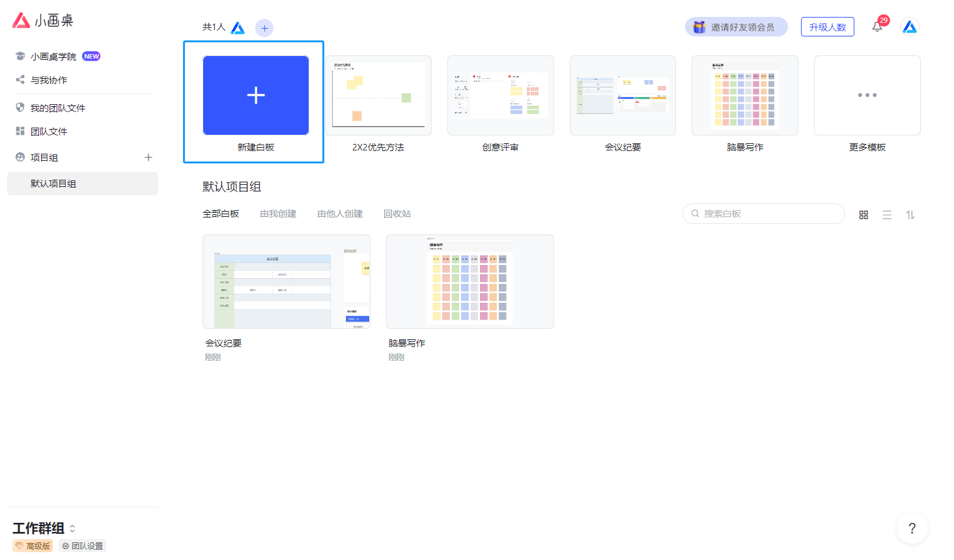Click the 团队设置 gear icon

[66, 546]
